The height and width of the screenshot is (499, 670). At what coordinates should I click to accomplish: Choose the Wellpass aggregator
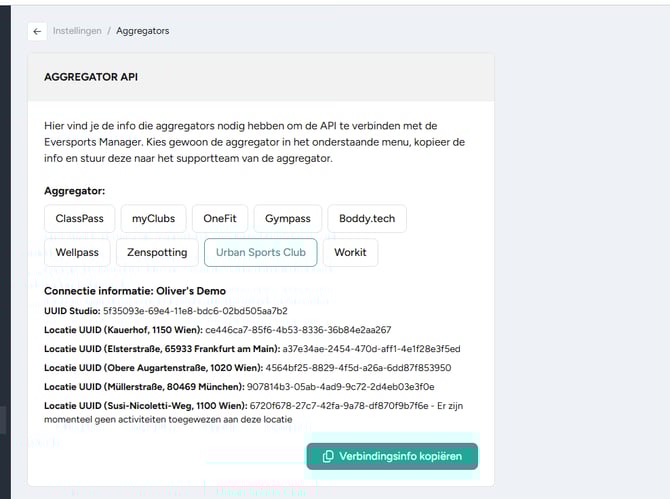[x=77, y=252]
